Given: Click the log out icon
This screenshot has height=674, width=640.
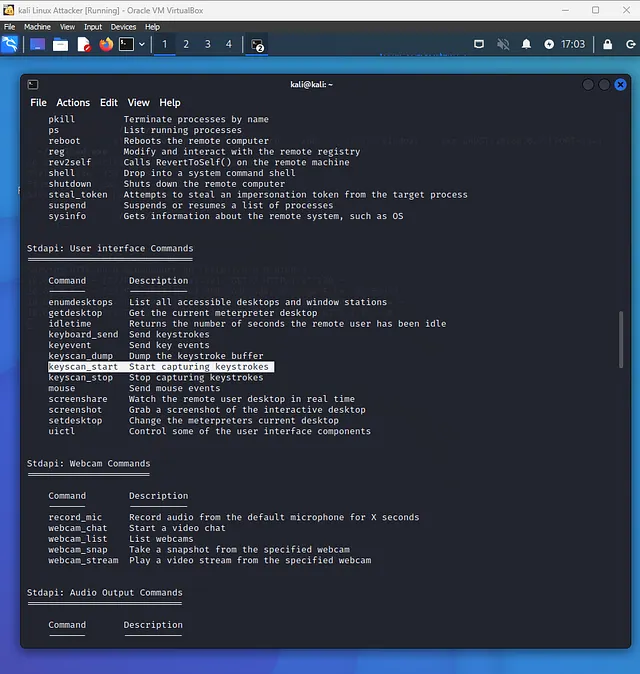Looking at the screenshot, I should 631,44.
